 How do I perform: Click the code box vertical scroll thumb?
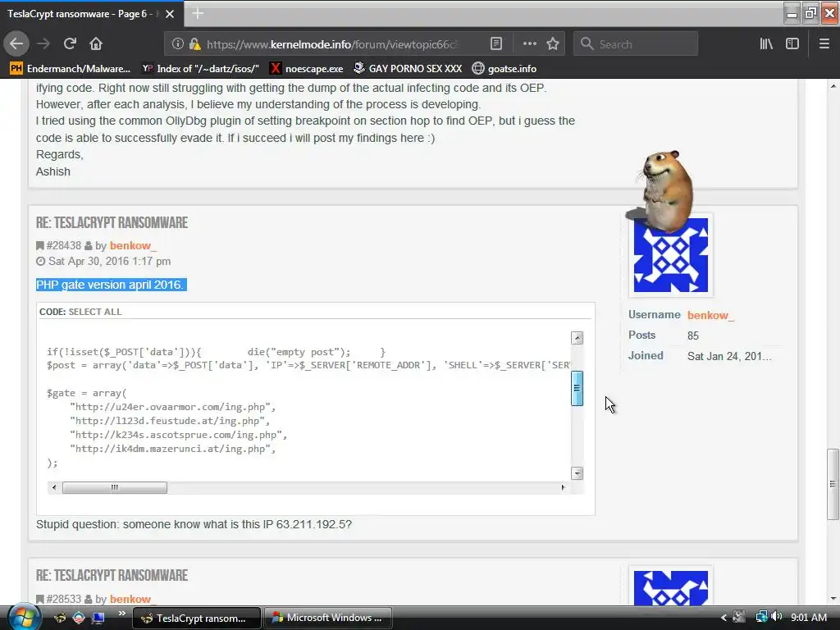tap(577, 388)
